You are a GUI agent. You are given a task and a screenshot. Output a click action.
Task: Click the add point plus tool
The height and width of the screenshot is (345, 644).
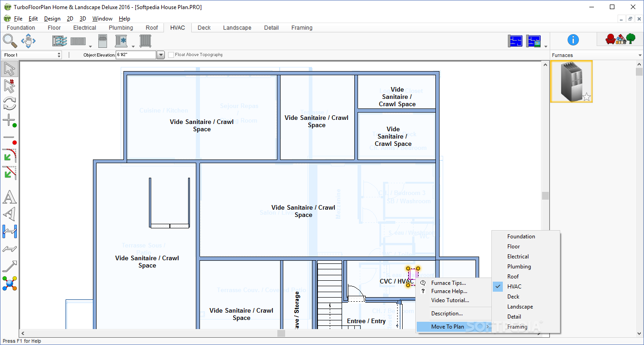[x=10, y=121]
